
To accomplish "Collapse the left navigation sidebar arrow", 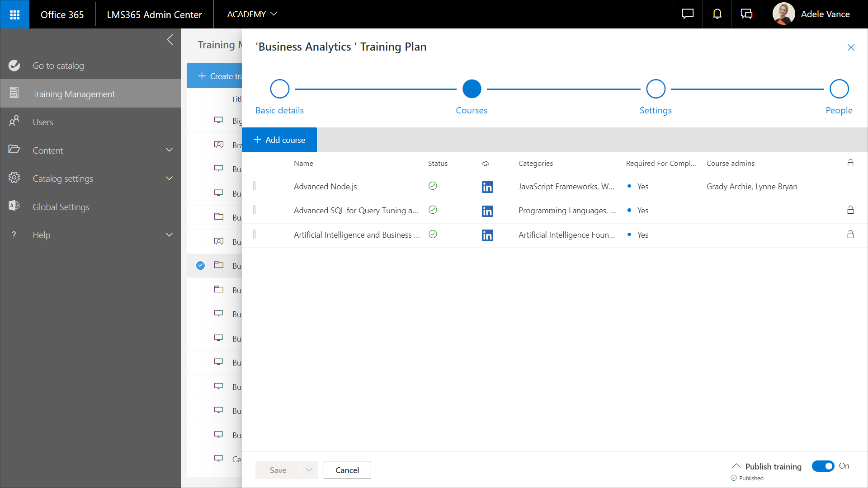I will click(170, 40).
